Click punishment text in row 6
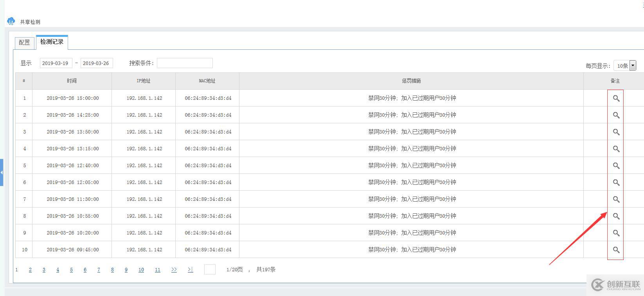This screenshot has height=296, width=644. pyautogui.click(x=412, y=182)
